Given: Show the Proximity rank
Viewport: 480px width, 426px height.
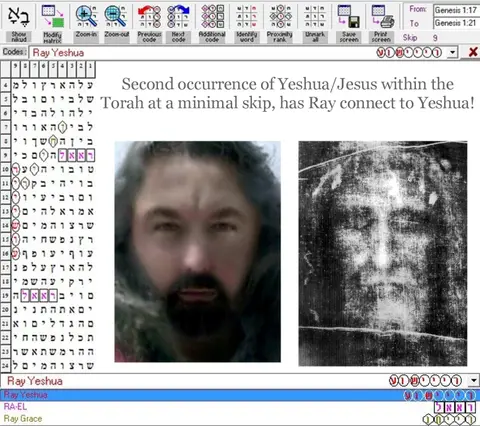Looking at the screenshot, I should pyautogui.click(x=280, y=15).
